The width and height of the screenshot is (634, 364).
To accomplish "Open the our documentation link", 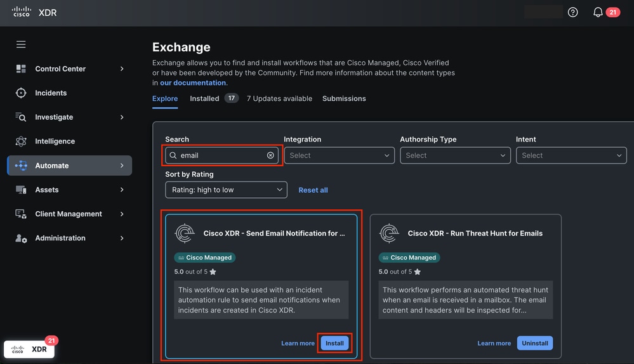I will pyautogui.click(x=193, y=82).
